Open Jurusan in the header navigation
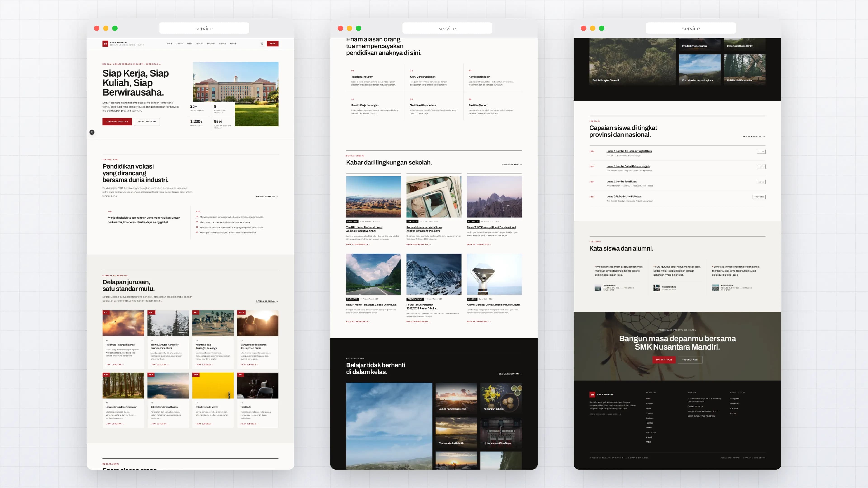The image size is (868, 488). (180, 43)
